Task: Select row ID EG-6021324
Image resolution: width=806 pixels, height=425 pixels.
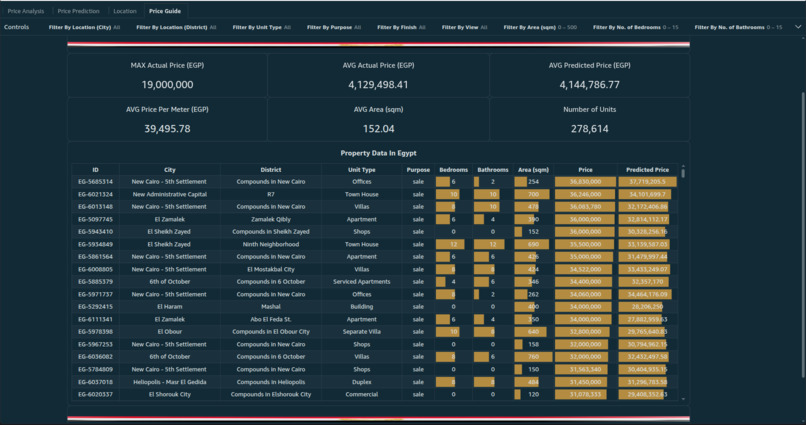Action: click(96, 194)
